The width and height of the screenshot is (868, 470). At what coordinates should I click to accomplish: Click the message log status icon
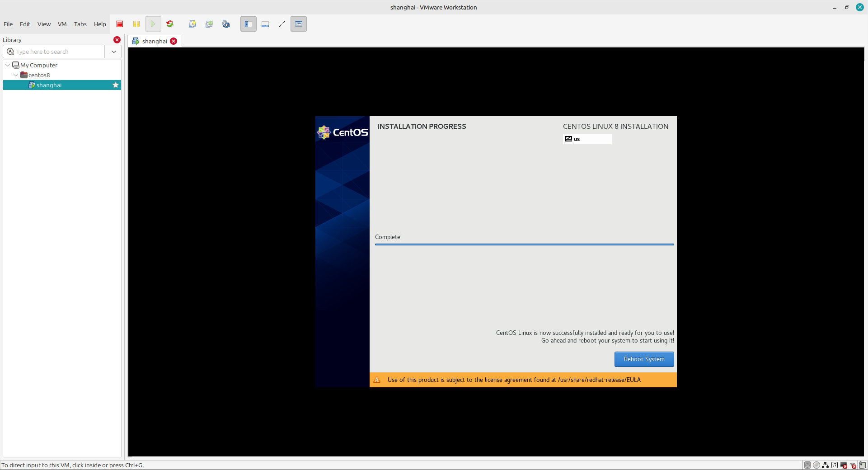tap(863, 465)
